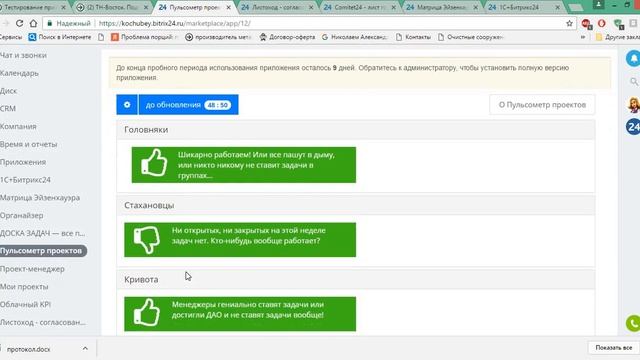Click the Opera extension icon in toolbar
The width and height of the screenshot is (640, 360).
click(x=602, y=23)
